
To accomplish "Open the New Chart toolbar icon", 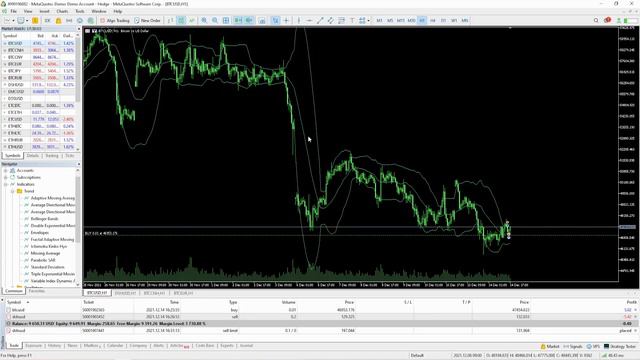I will [x=7, y=20].
